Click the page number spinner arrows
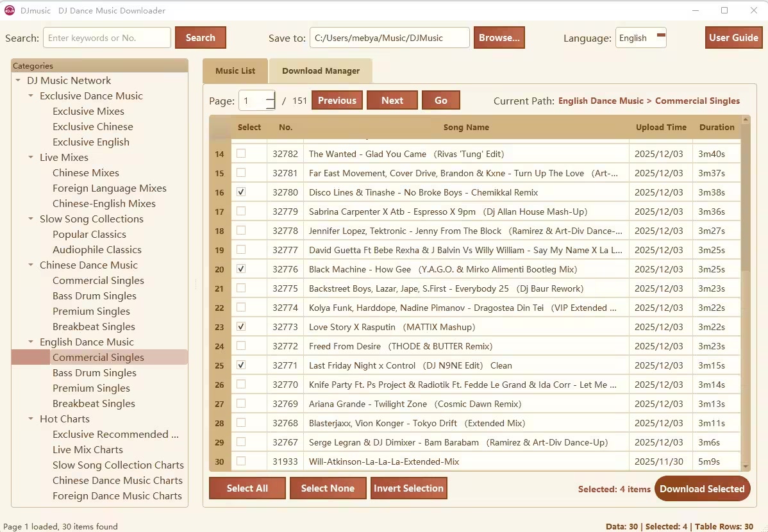The width and height of the screenshot is (768, 532). tap(270, 101)
